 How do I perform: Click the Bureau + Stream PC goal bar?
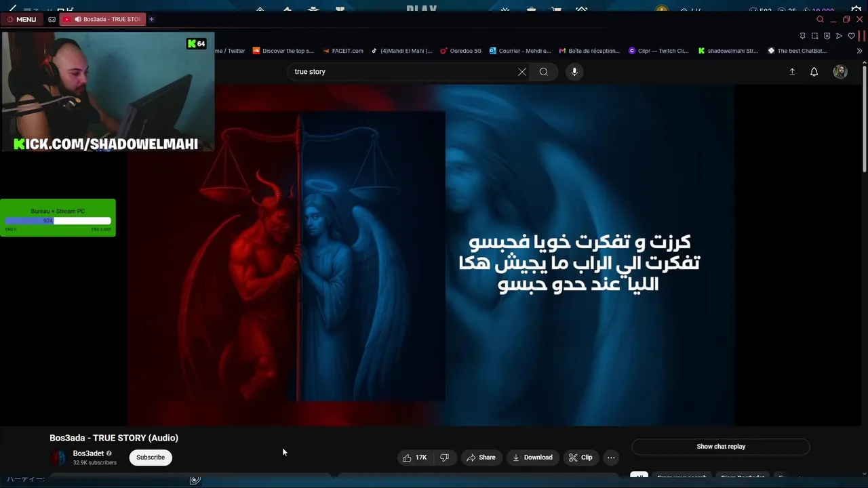point(58,218)
